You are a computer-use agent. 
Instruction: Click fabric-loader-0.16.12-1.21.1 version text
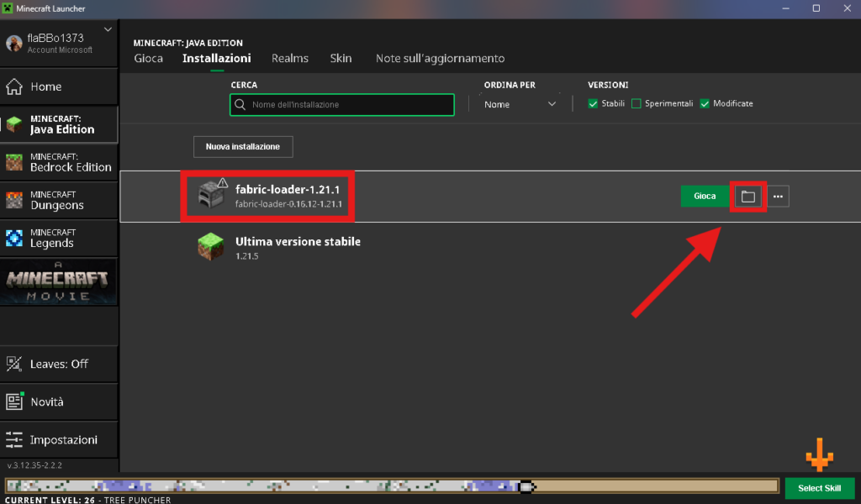coord(288,204)
